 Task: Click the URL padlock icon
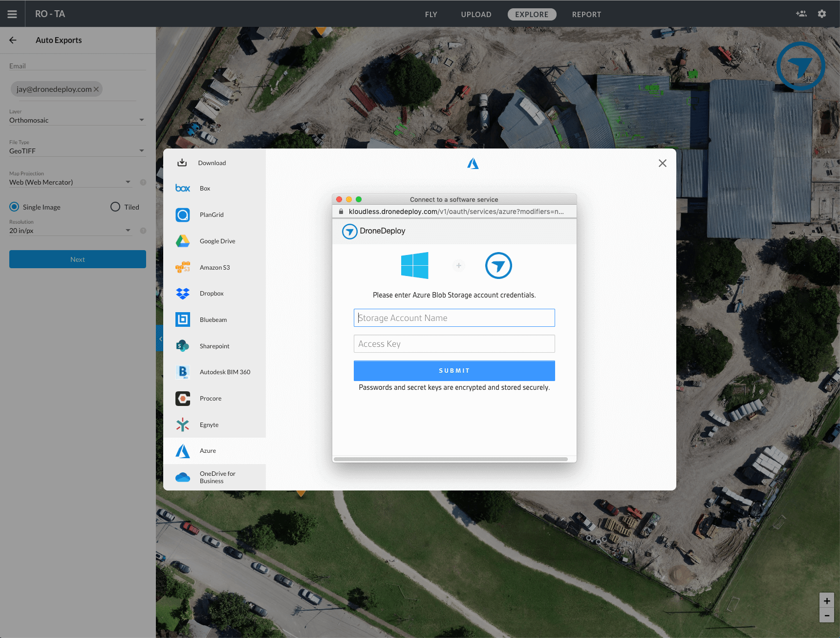coord(341,212)
